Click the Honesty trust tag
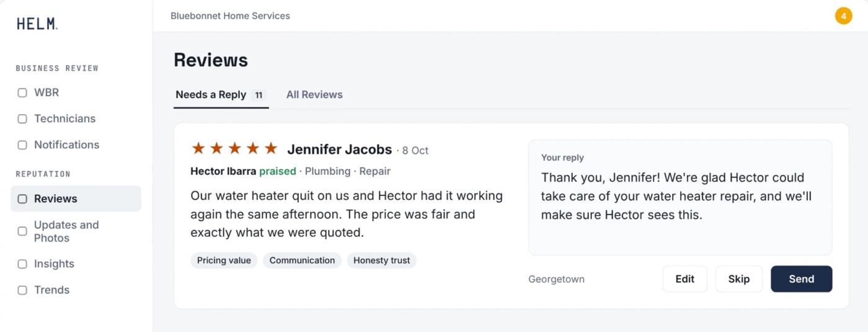The image size is (868, 332). click(x=381, y=261)
